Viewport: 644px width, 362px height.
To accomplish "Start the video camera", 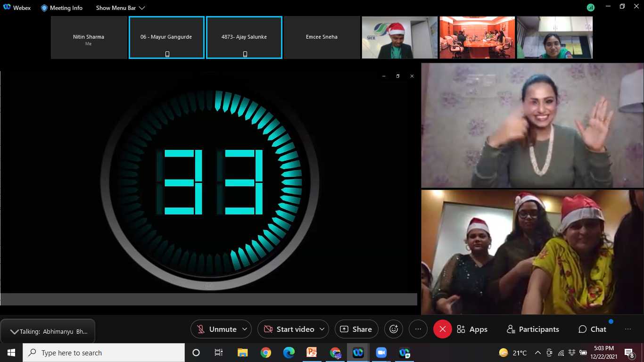I will click(x=289, y=329).
